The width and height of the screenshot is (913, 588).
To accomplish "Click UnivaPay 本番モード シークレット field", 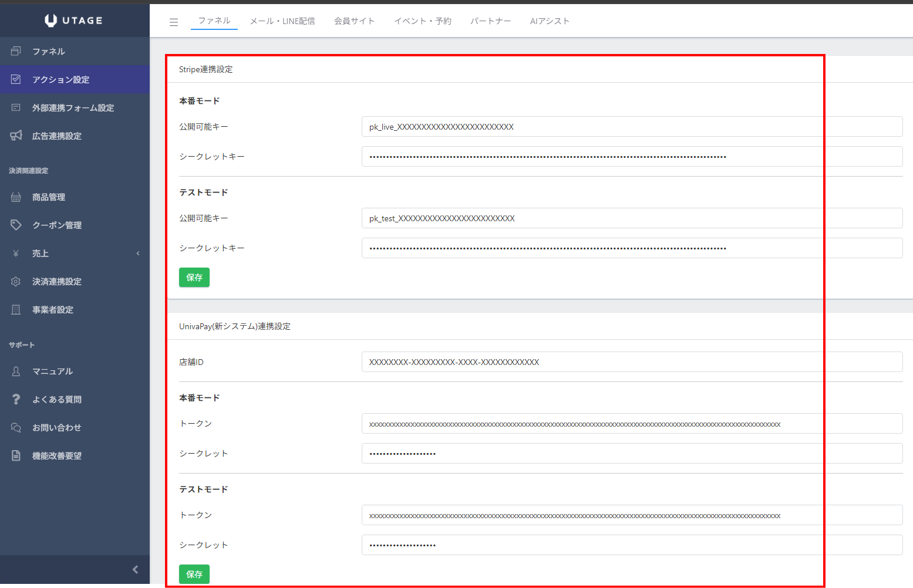I will click(x=632, y=454).
